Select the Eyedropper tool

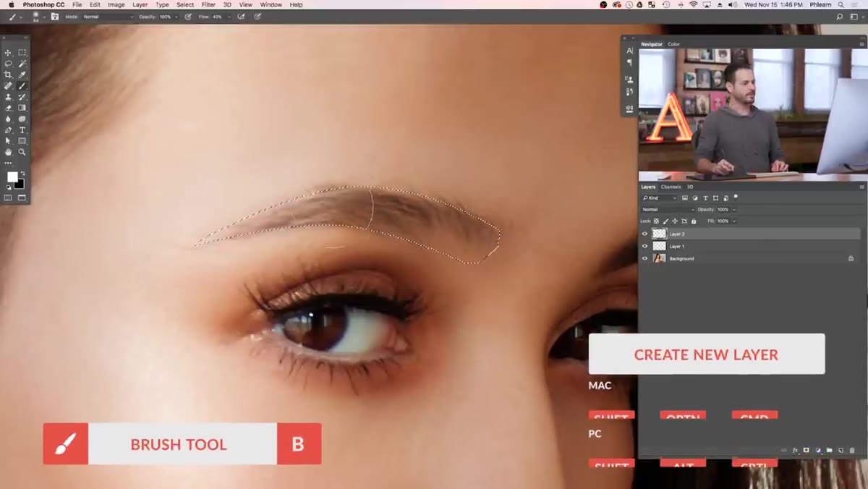tap(22, 75)
